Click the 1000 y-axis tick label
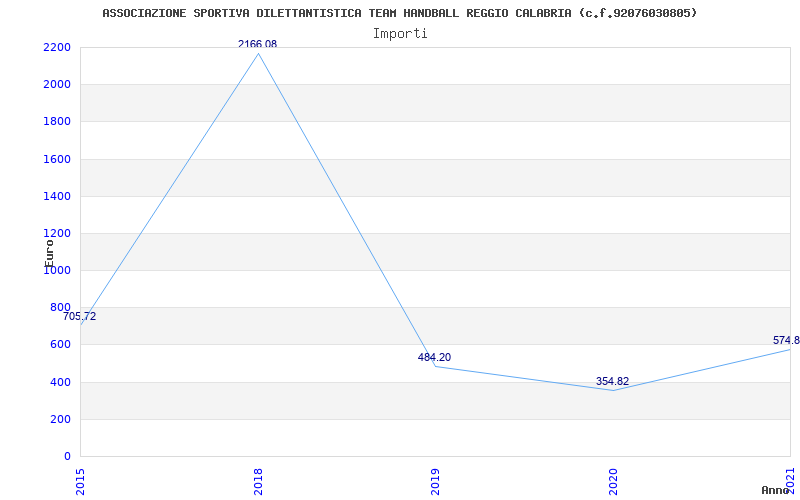The height and width of the screenshot is (500, 800). (58, 270)
